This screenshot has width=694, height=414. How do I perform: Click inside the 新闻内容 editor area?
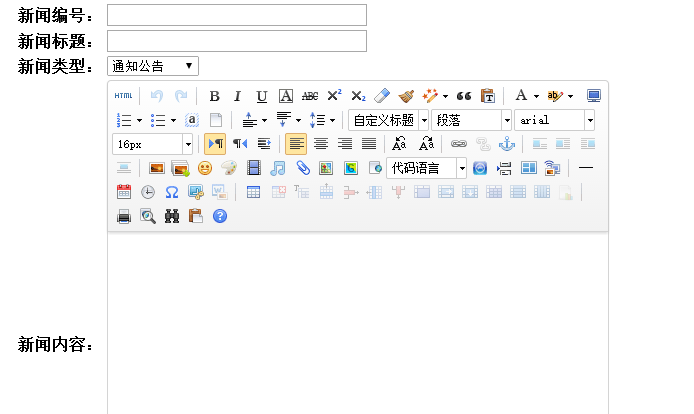[x=358, y=323]
